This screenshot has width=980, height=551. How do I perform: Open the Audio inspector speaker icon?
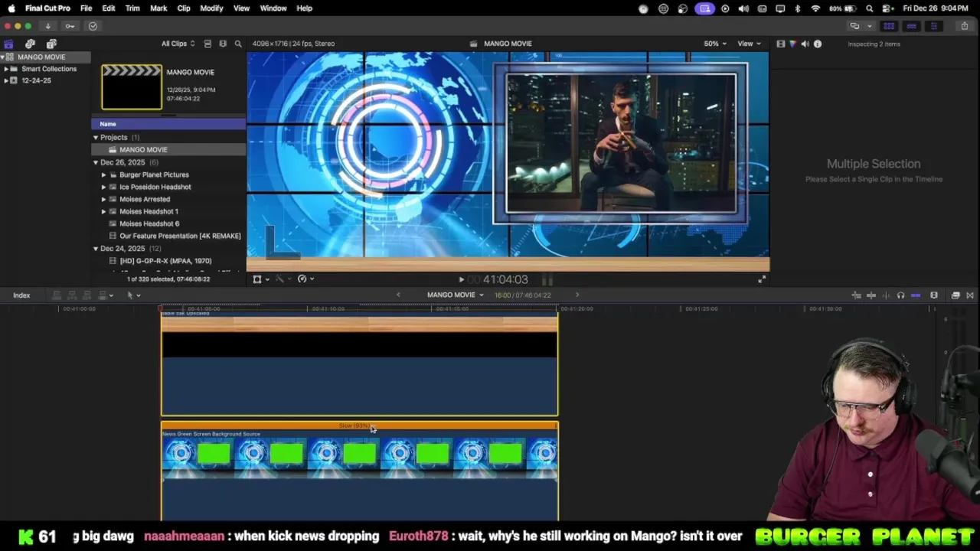pos(805,44)
